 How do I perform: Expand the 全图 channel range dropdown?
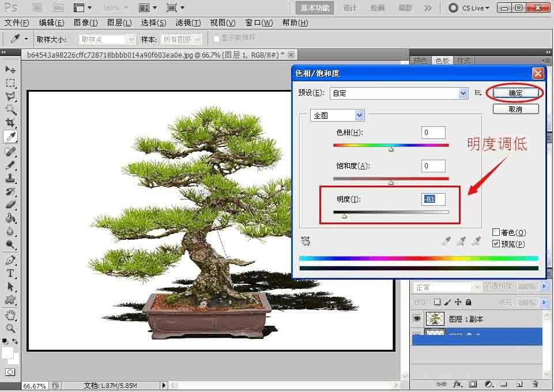pos(360,115)
